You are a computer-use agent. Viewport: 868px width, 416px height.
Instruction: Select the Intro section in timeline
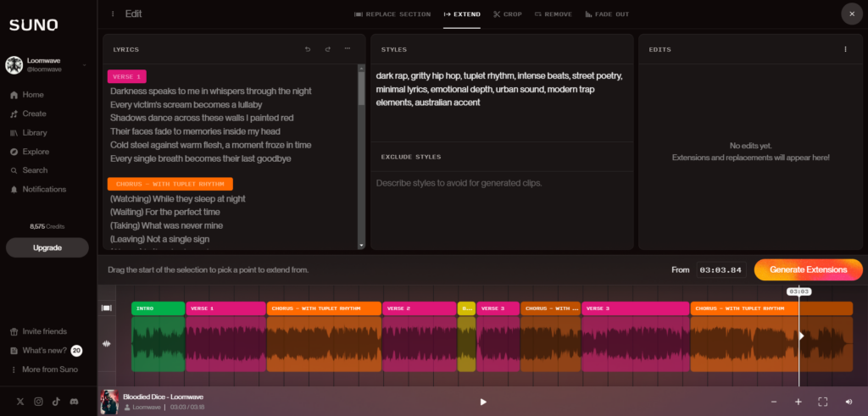click(x=158, y=308)
